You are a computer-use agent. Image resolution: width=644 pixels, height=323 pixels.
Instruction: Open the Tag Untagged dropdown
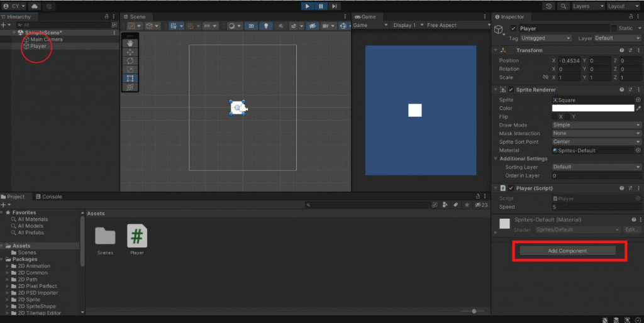(545, 38)
